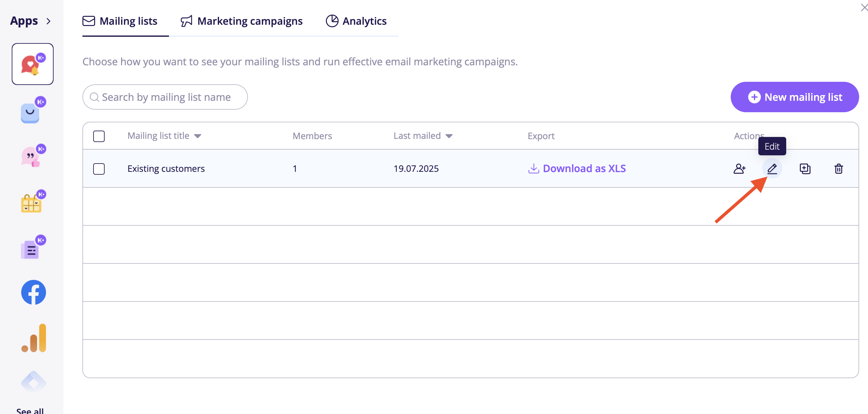Image resolution: width=868 pixels, height=414 pixels.
Task: Click the Edit pencil icon for Existing customers
Action: 772,168
